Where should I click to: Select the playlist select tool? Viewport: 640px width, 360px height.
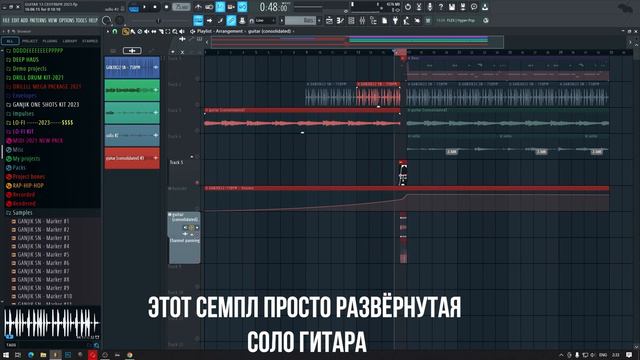point(168,31)
